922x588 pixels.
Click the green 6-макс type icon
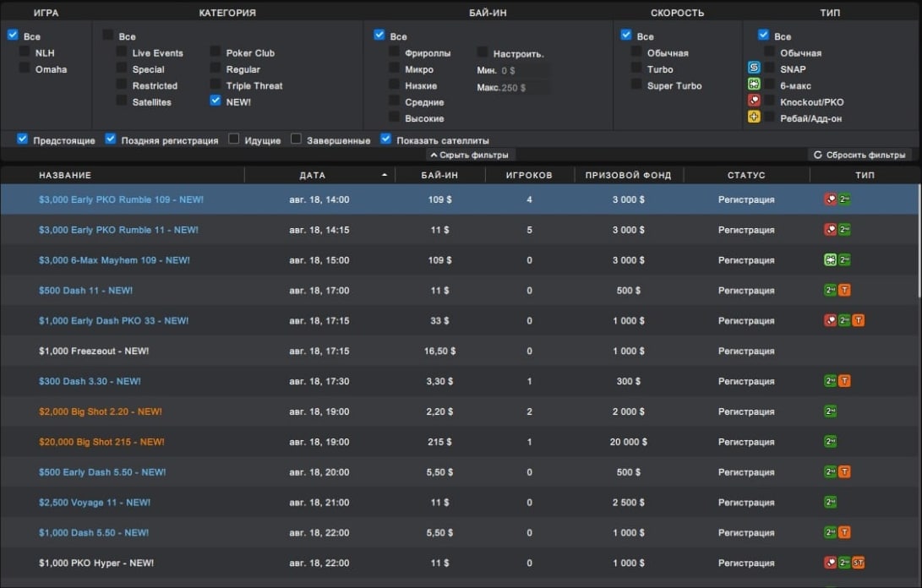[x=754, y=84]
